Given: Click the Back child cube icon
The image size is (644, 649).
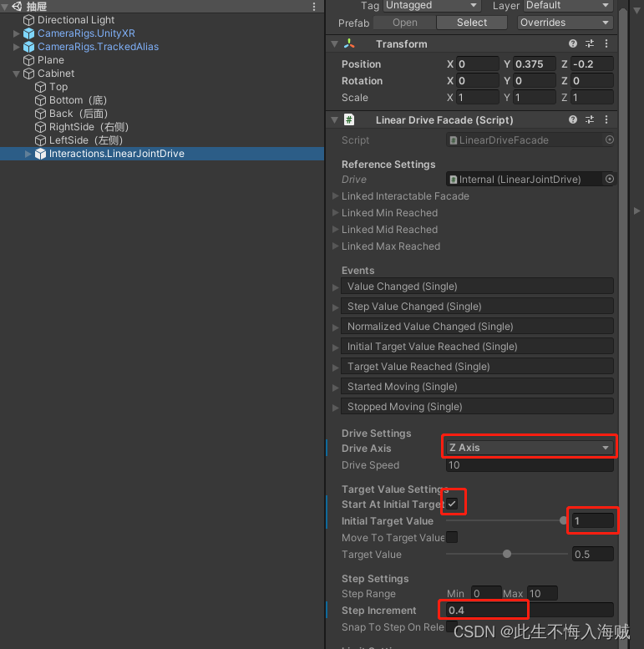Looking at the screenshot, I should coord(40,114).
